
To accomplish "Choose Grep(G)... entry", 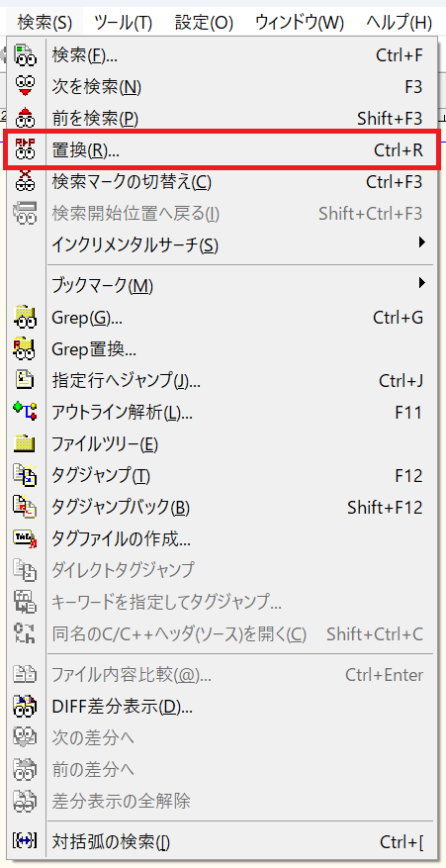I will [223, 317].
